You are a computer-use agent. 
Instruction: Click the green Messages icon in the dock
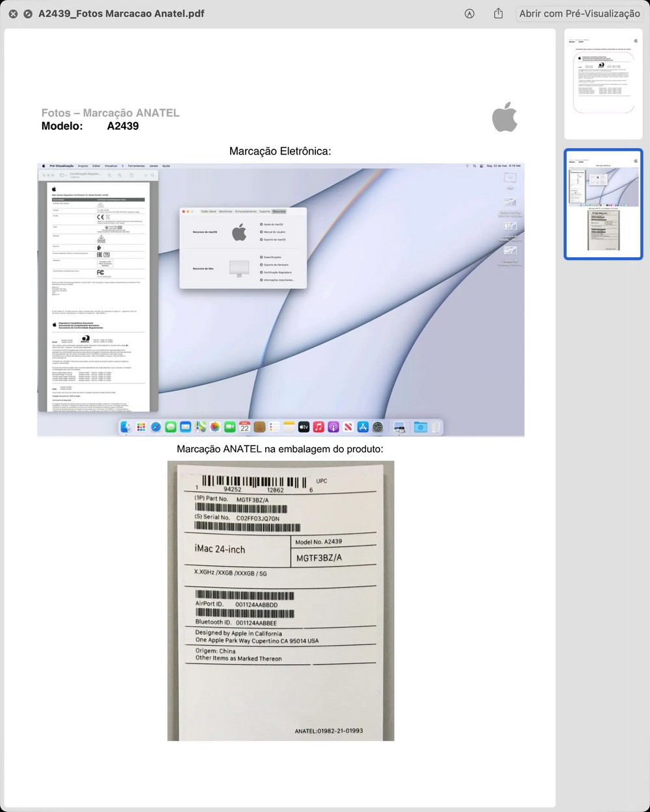click(x=170, y=427)
